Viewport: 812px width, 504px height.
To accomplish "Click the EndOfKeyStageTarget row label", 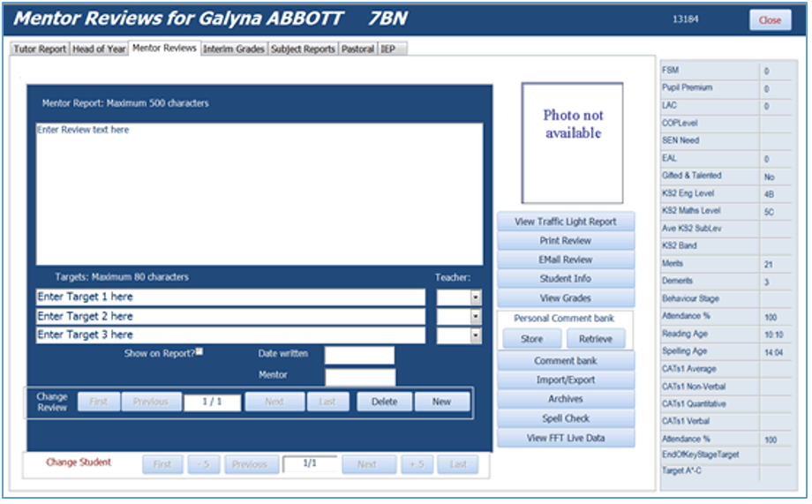I will tap(700, 455).
